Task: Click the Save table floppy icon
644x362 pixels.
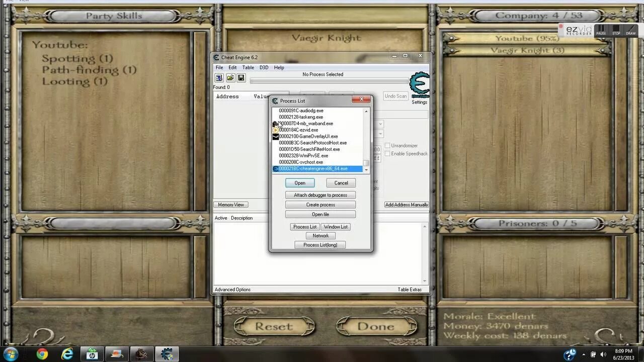Action: pyautogui.click(x=241, y=78)
